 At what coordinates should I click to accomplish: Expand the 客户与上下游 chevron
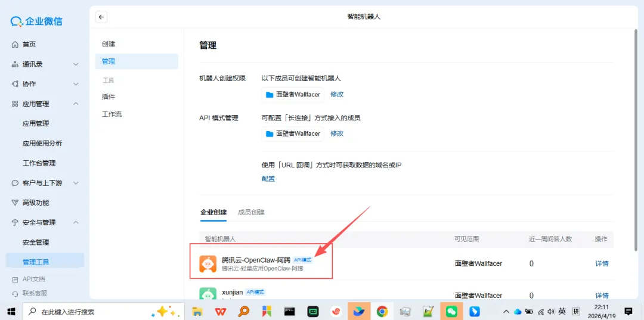[76, 183]
